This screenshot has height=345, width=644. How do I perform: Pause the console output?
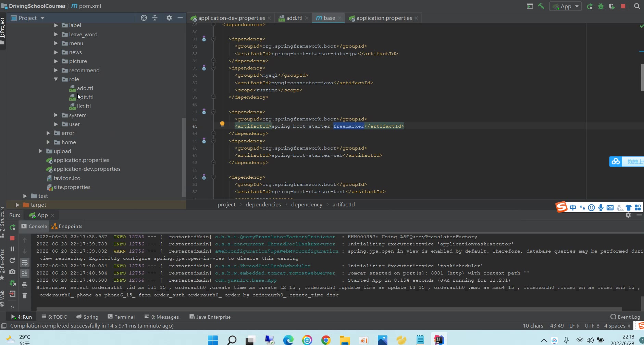pyautogui.click(x=12, y=249)
